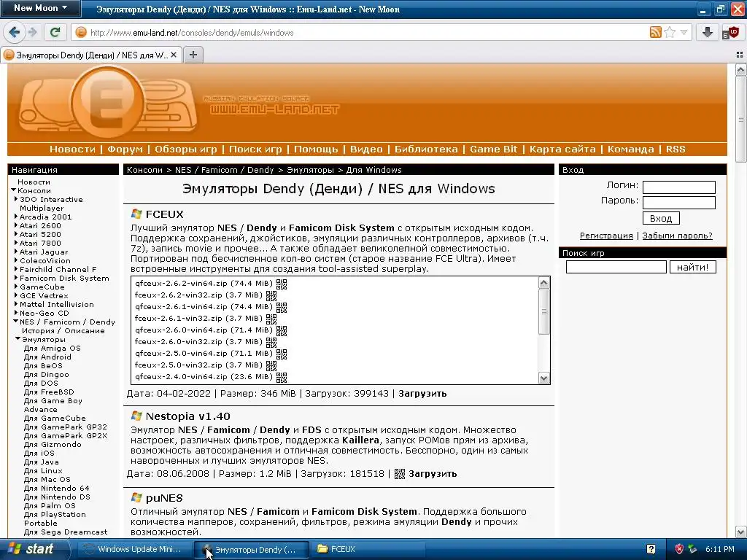Click Загрузить for FCEUX
The height and width of the screenshot is (560, 747).
[x=422, y=393]
